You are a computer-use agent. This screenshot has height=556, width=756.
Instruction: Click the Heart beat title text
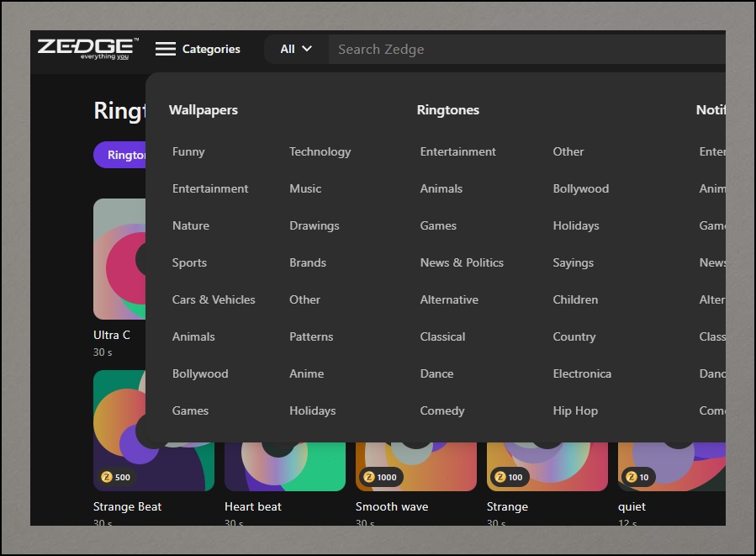252,506
